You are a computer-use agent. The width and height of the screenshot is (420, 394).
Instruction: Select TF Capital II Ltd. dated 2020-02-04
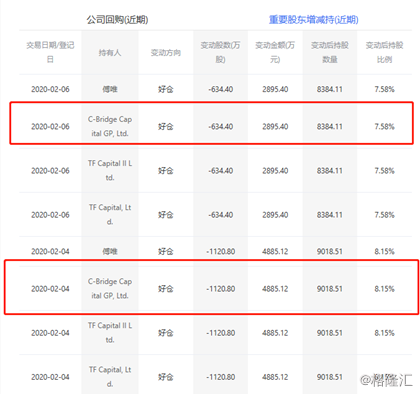[110, 333]
